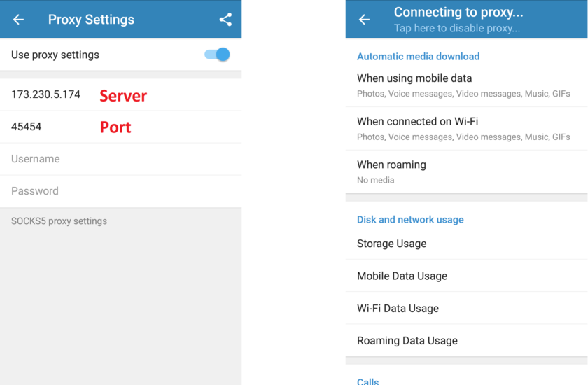The height and width of the screenshot is (385, 588).
Task: Tap Automatic media download header
Action: pos(418,57)
